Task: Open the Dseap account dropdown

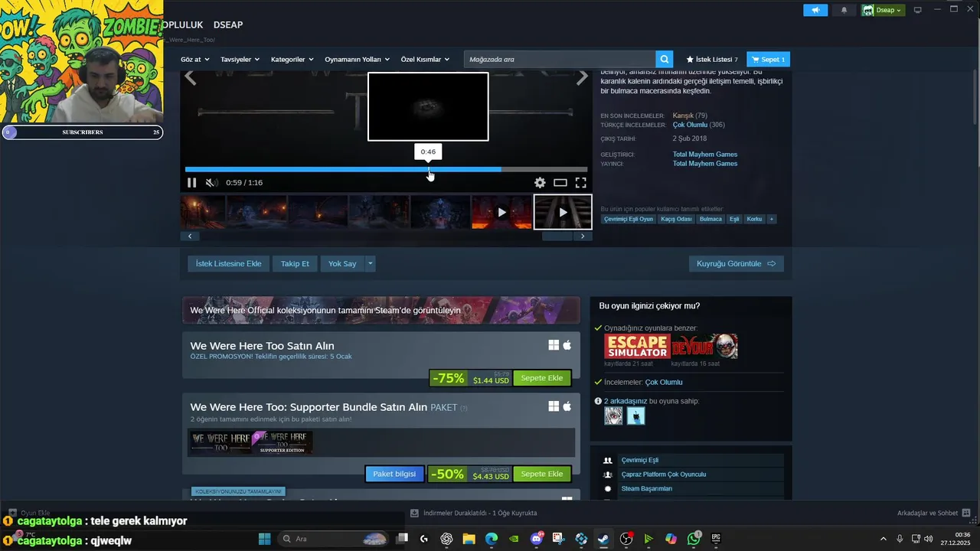Action: pyautogui.click(x=882, y=10)
